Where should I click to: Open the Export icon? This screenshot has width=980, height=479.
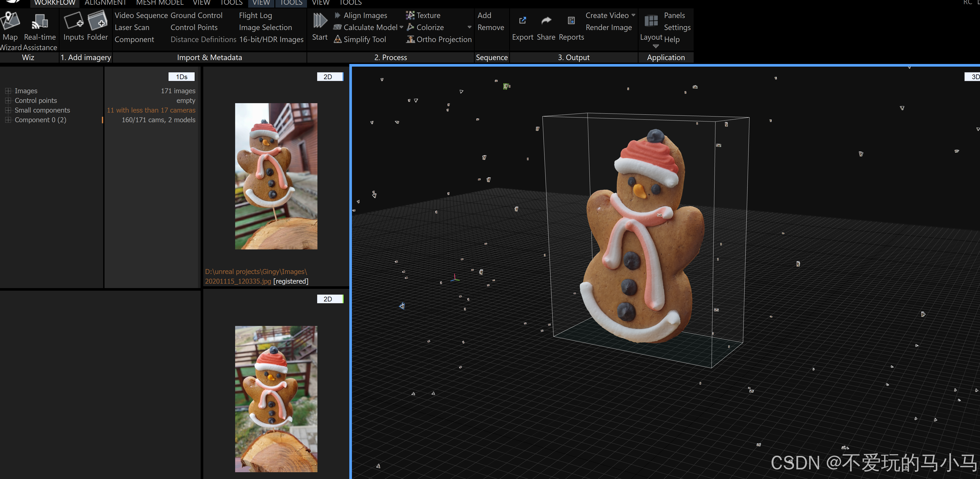click(522, 21)
